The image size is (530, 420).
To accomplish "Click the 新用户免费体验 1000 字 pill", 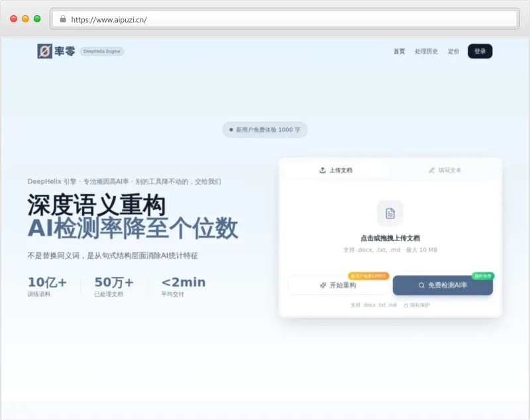I will tap(264, 130).
